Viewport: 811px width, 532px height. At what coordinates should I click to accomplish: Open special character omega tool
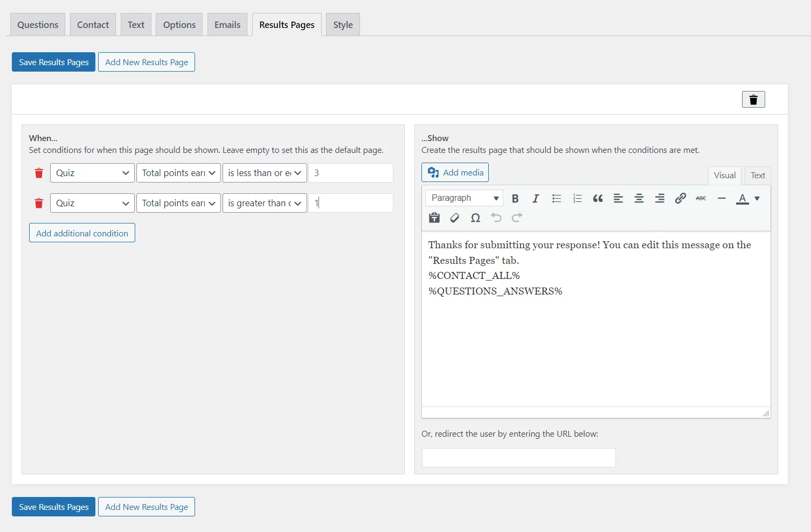pyautogui.click(x=475, y=218)
